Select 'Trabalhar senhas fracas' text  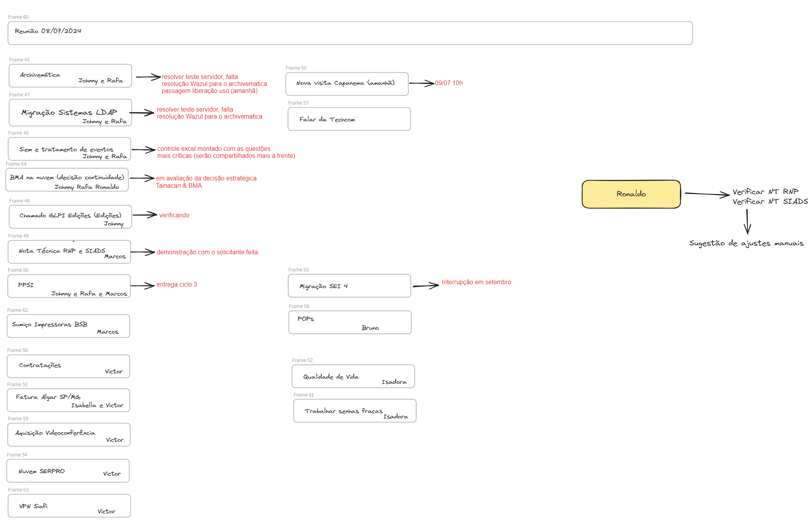344,411
